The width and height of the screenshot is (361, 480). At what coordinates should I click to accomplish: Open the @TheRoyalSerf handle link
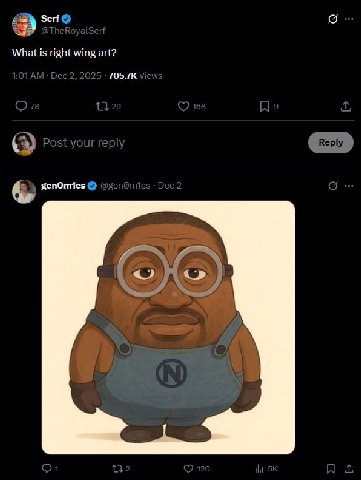(x=73, y=31)
